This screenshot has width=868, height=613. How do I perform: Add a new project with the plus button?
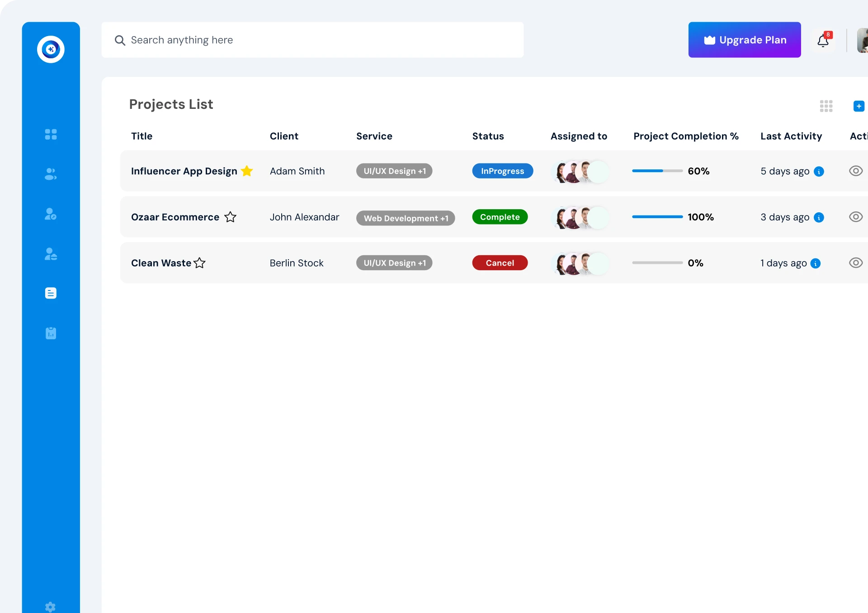click(859, 106)
